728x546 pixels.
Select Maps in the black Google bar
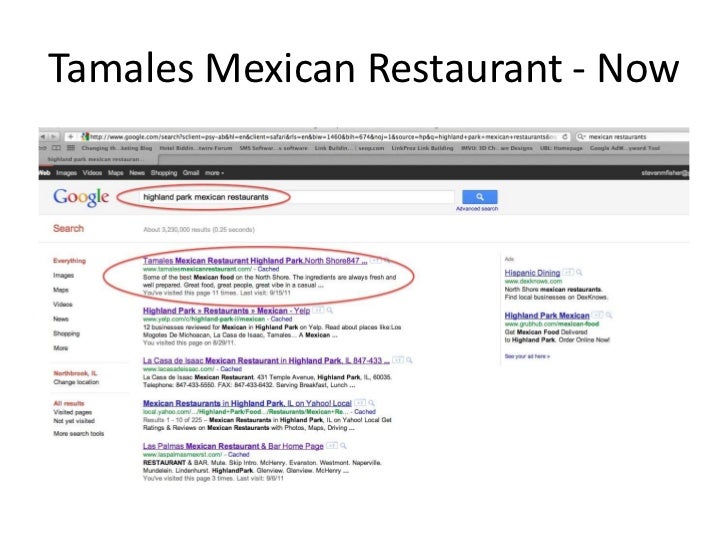coord(116,173)
